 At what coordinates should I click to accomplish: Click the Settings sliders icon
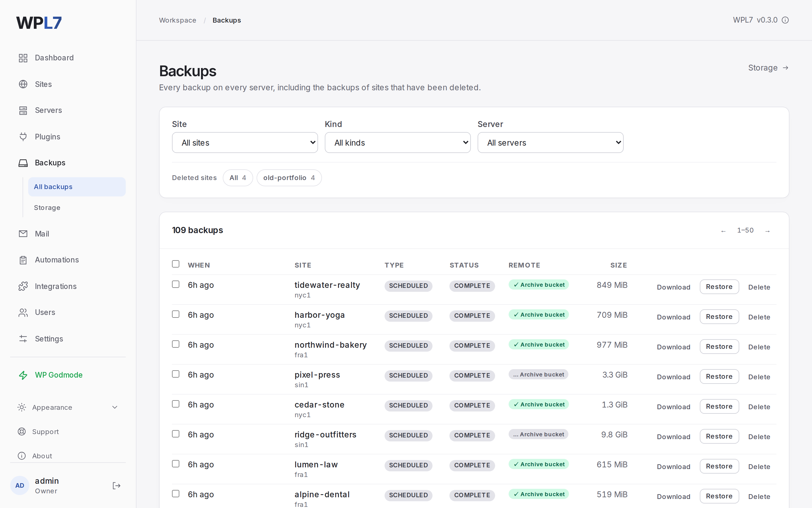[x=23, y=339]
